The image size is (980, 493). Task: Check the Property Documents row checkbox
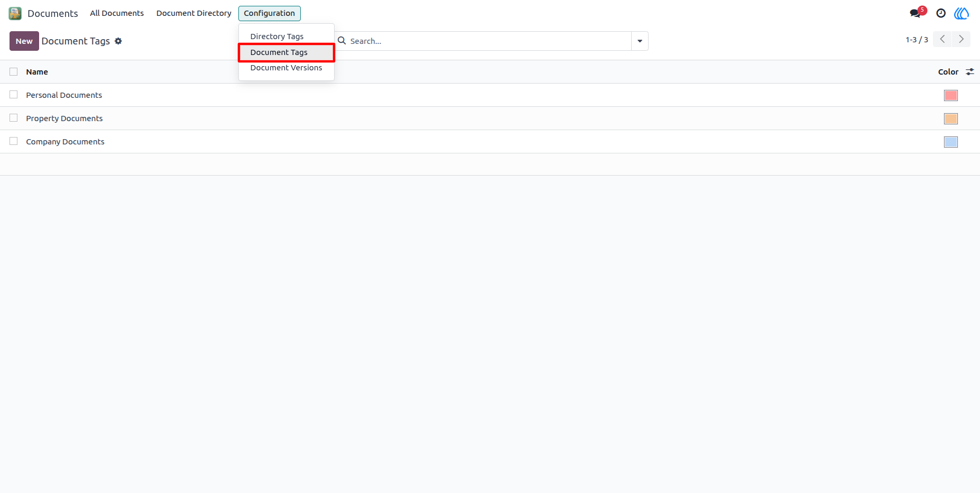[x=14, y=118]
